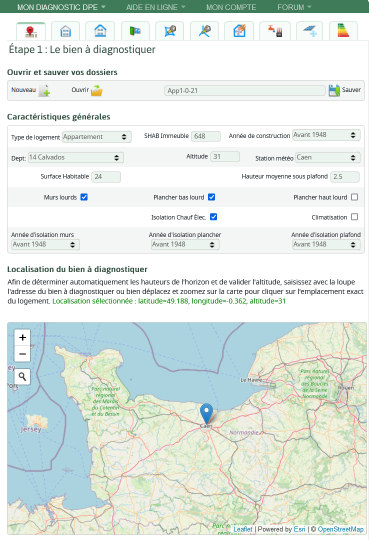Screen dimensions: 369x540
Task: Open the Année d'isolation plancher dropdown
Action: [x=185, y=245]
